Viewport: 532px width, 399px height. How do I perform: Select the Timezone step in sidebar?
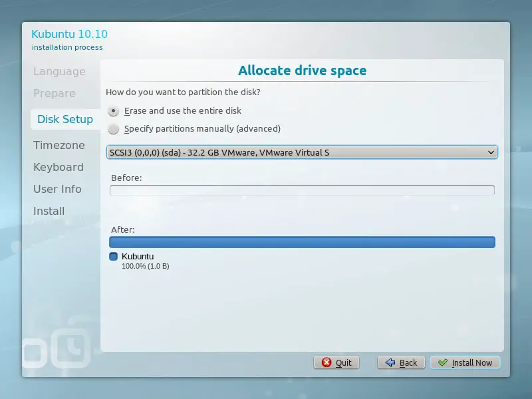tap(59, 145)
